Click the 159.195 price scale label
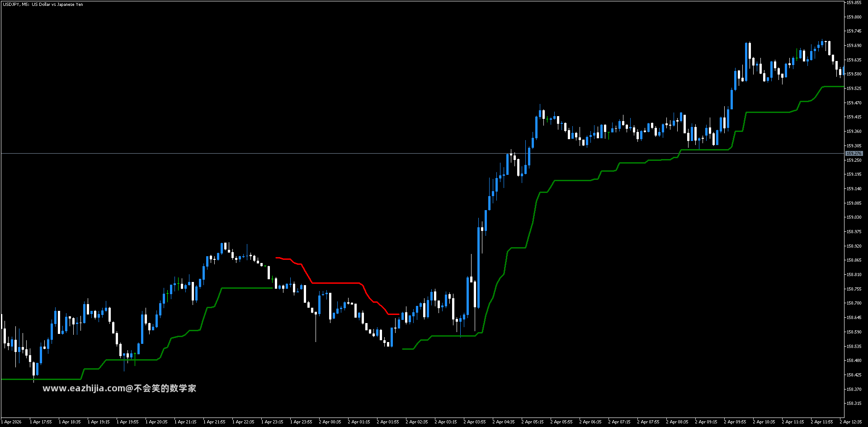Viewport: 868px width, 427px height. (854, 174)
